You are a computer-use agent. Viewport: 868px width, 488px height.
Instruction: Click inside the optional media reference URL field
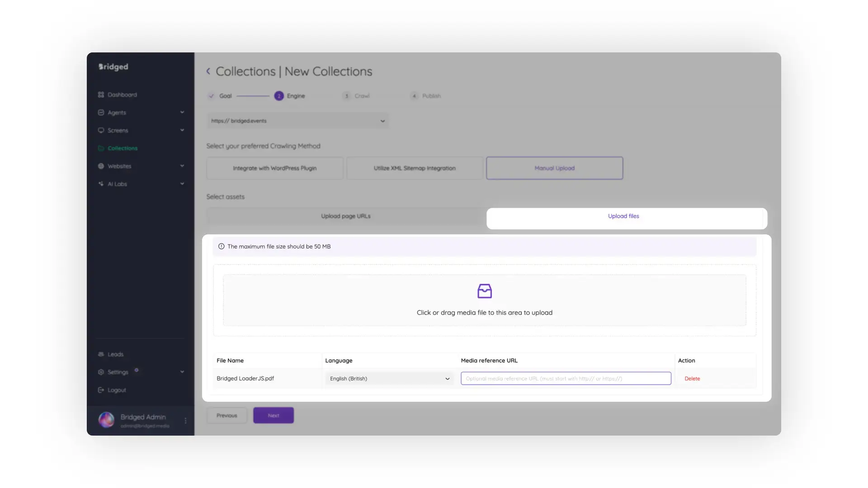pyautogui.click(x=565, y=378)
